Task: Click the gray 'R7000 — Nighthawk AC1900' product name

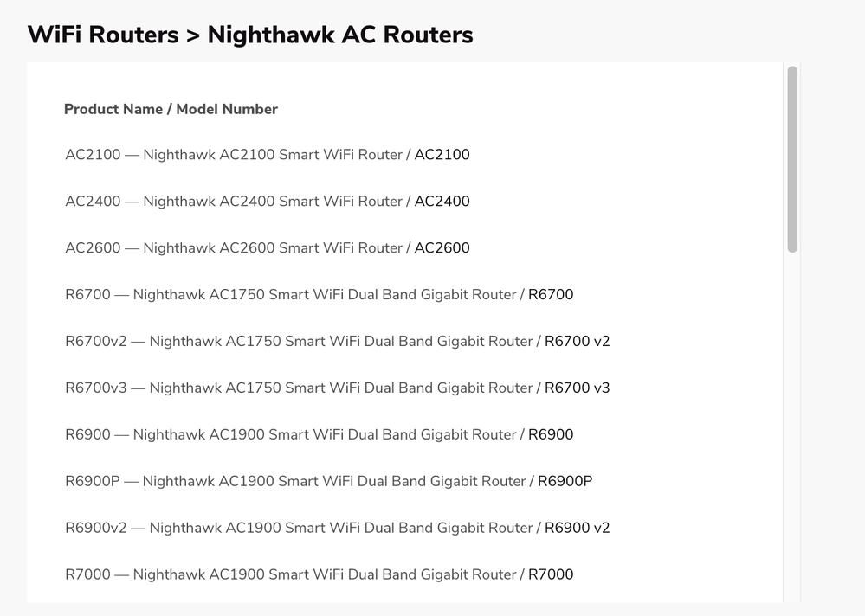Action: 290,575
